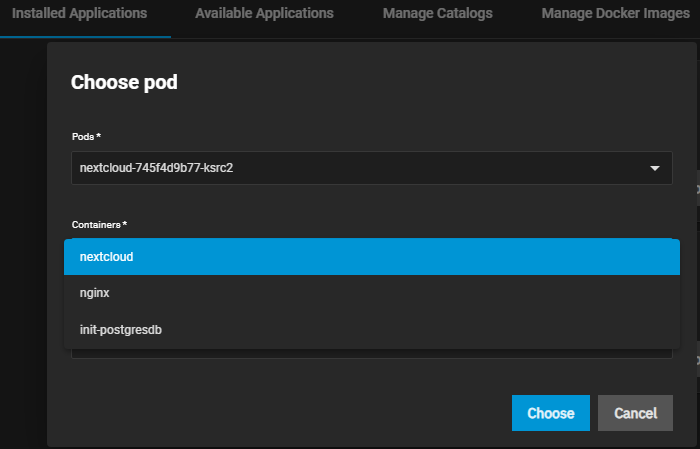700x449 pixels.
Task: Click the Containers field label
Action: pos(99,225)
